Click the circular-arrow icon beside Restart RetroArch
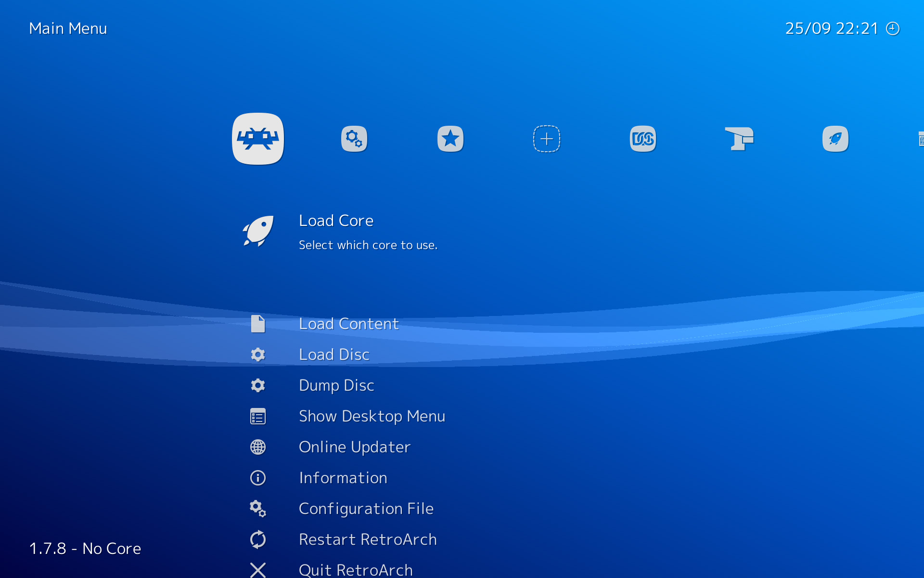The width and height of the screenshot is (924, 578). 258,539
